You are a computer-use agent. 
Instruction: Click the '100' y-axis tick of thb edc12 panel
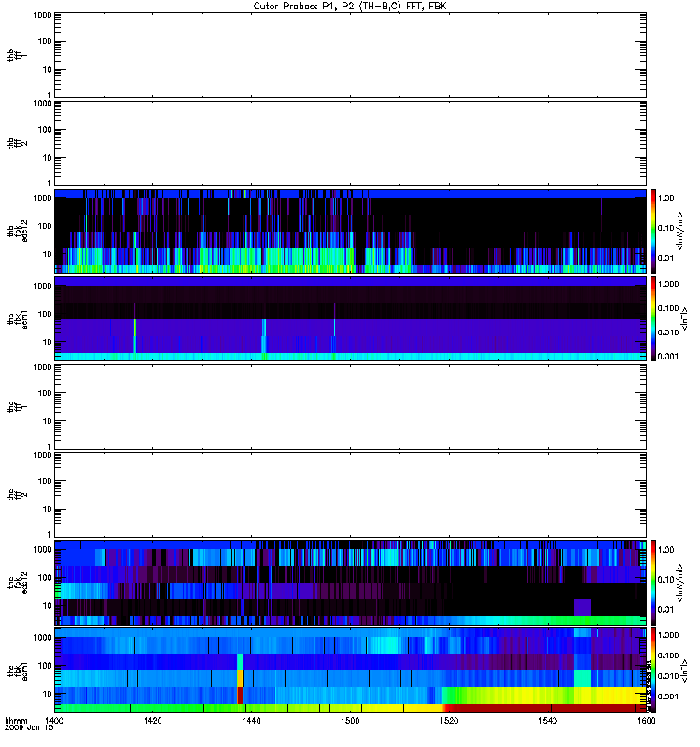point(45,226)
